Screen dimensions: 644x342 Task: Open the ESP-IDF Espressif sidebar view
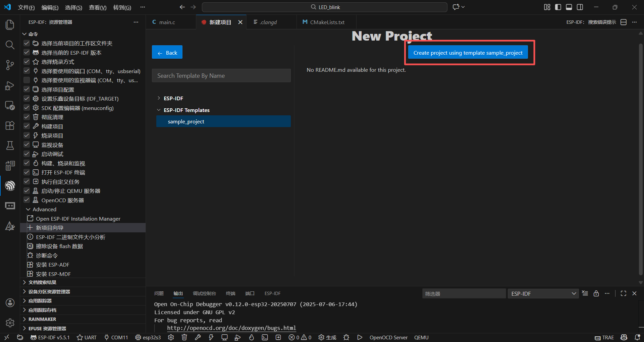pyautogui.click(x=10, y=185)
